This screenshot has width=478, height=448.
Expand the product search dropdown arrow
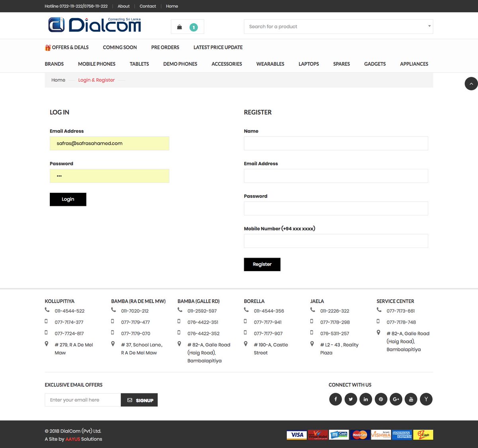click(x=429, y=26)
